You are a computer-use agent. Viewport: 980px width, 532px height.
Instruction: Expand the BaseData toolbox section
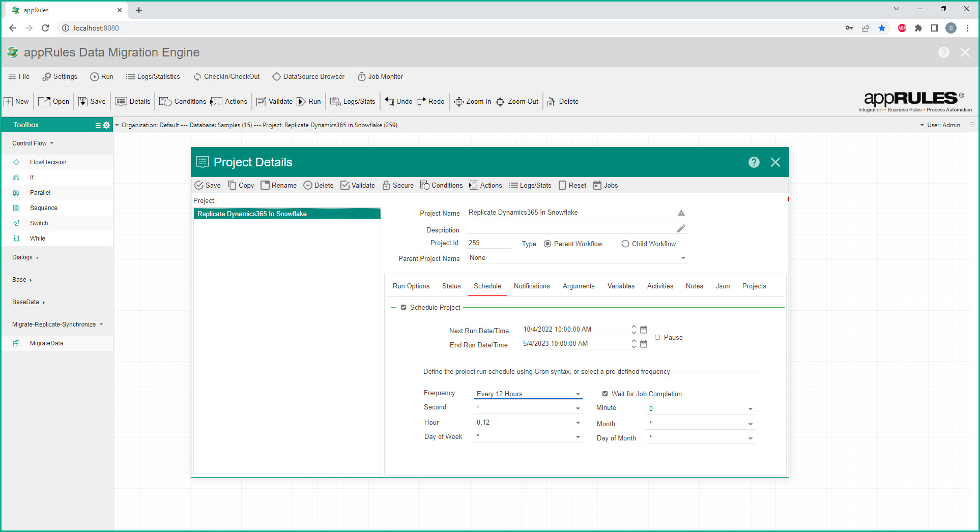tap(28, 302)
